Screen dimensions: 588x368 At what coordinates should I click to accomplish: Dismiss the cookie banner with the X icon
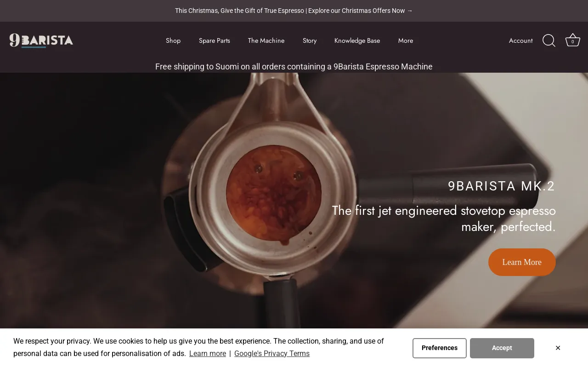click(x=558, y=348)
